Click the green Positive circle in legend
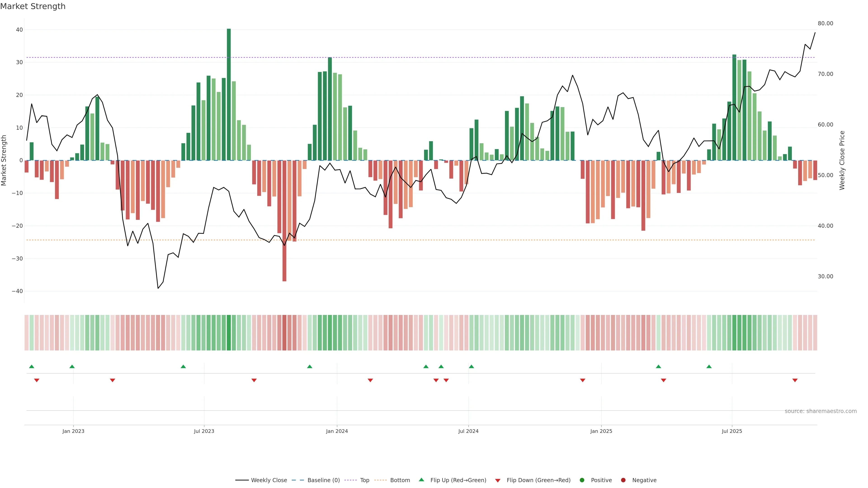868x488 pixels. 582,480
